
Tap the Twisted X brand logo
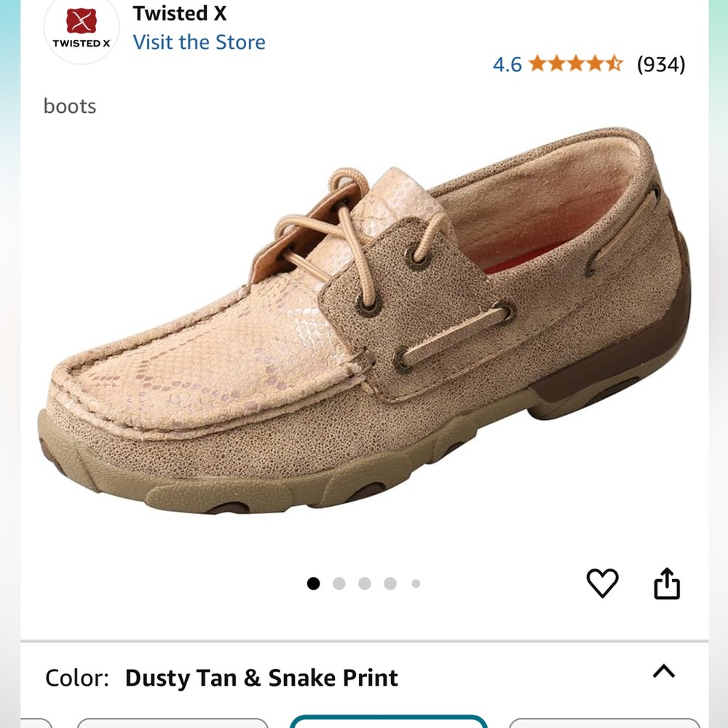pos(82,29)
